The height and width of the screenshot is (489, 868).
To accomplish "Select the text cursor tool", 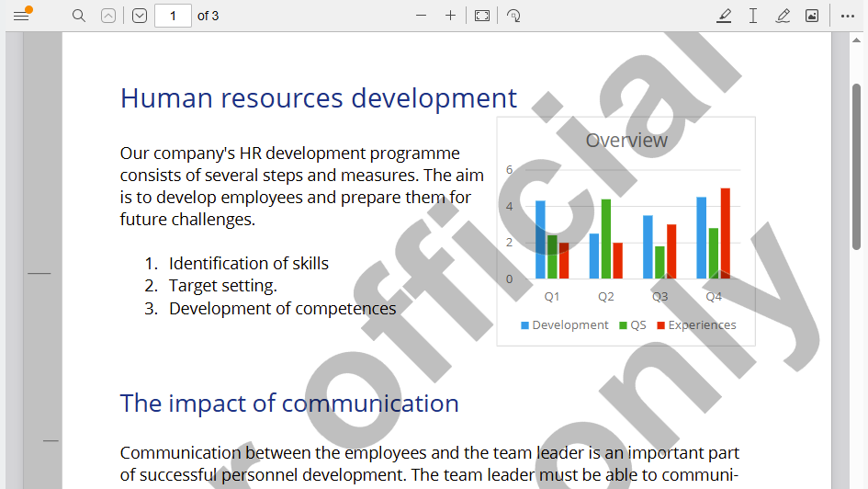I will (753, 16).
